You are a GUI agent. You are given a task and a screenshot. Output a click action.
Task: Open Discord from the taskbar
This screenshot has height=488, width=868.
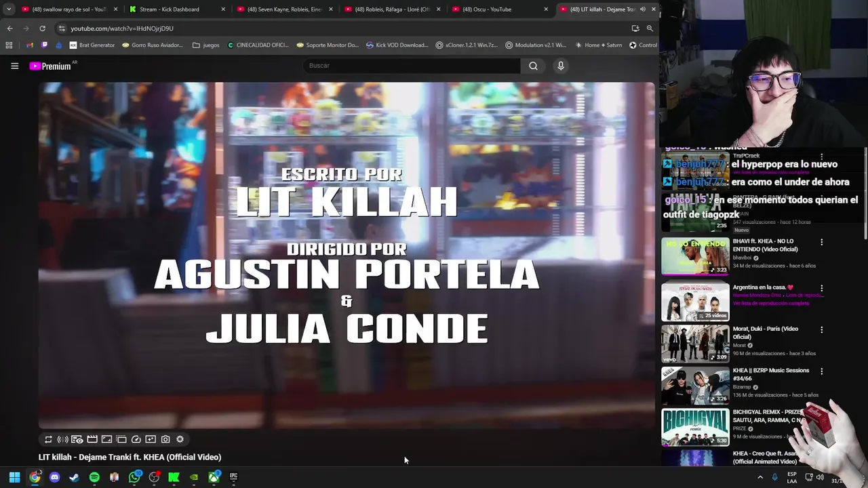[54, 477]
